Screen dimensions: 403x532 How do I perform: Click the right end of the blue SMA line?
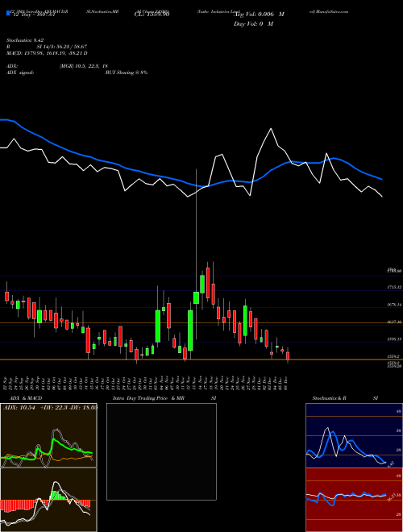click(382, 179)
